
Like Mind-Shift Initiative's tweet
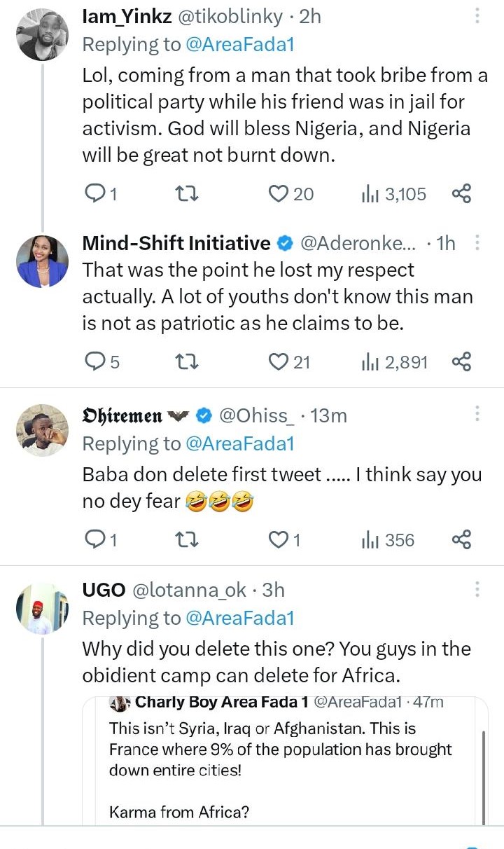tap(279, 361)
